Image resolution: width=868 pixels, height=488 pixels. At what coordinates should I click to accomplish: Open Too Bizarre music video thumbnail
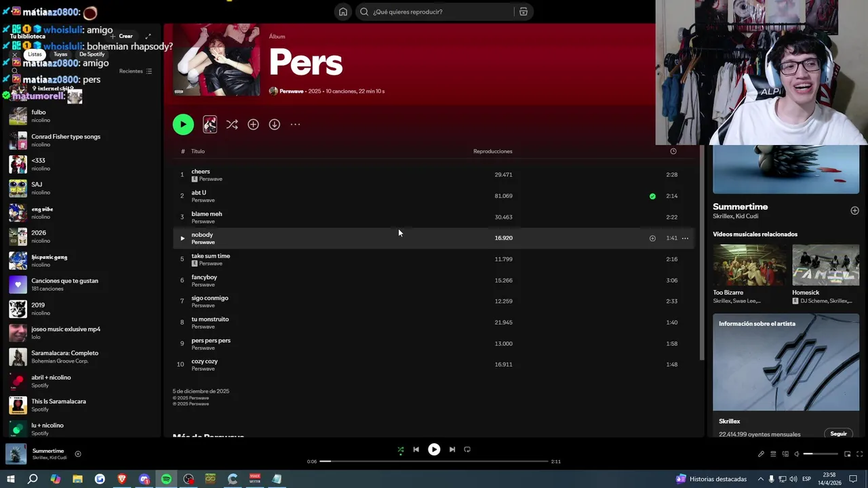coord(747,265)
